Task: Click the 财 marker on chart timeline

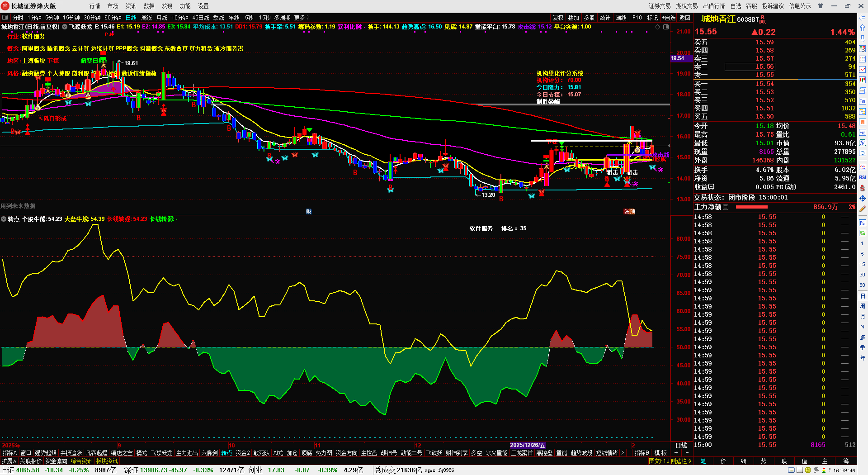Action: point(309,211)
